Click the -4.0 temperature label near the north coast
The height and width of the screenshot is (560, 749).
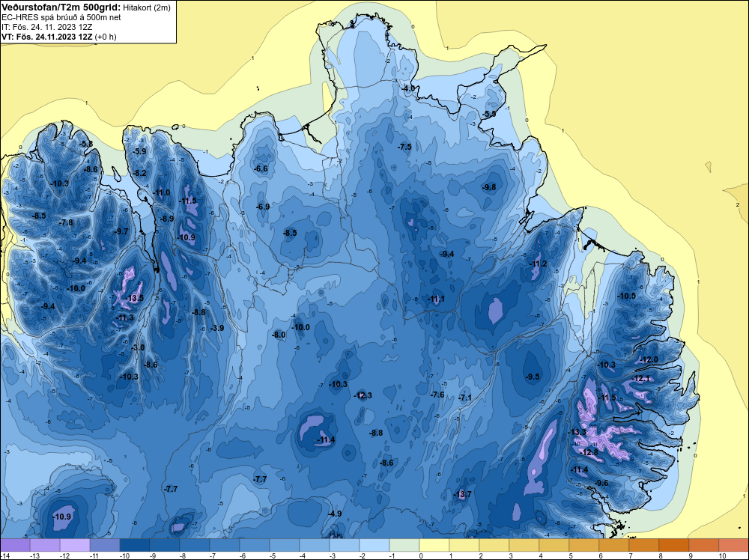pos(408,88)
